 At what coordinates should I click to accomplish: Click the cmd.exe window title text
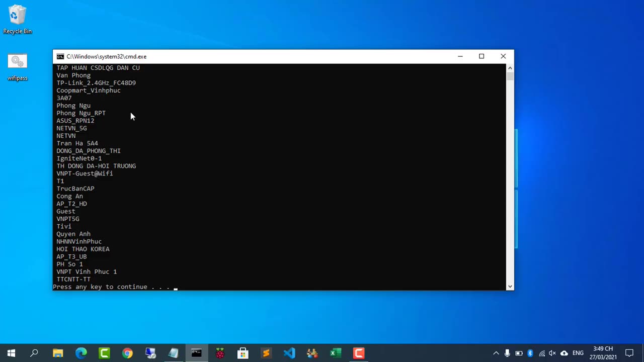pyautogui.click(x=107, y=56)
